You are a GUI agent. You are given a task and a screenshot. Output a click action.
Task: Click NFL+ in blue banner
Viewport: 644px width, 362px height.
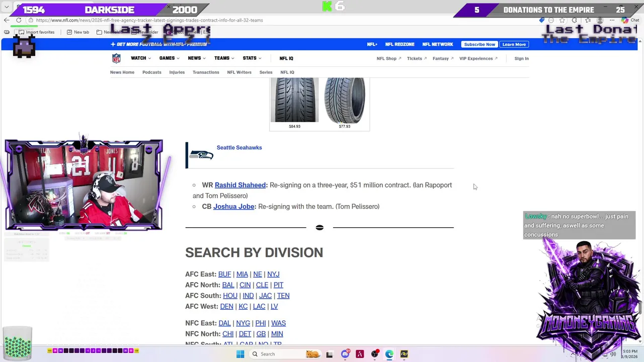(372, 44)
